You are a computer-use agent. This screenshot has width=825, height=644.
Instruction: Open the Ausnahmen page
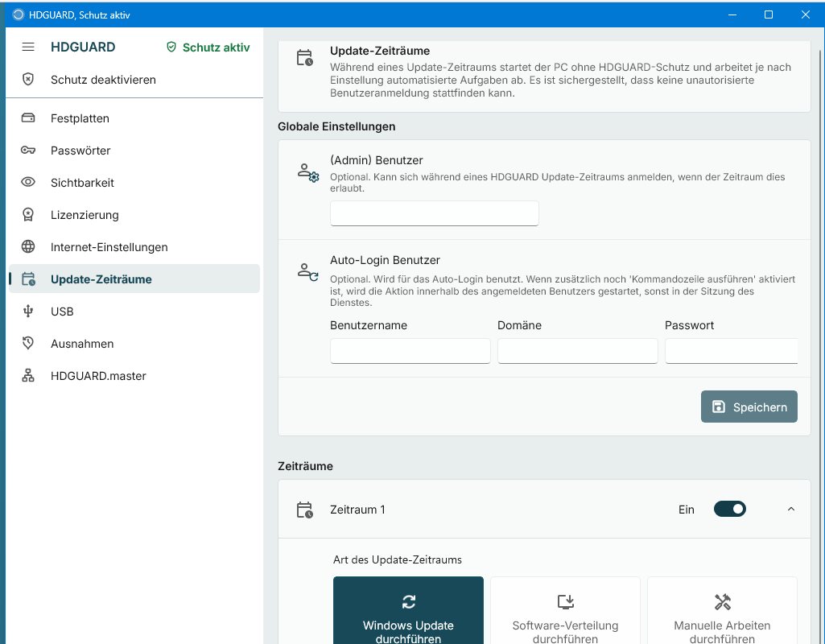click(x=134, y=344)
